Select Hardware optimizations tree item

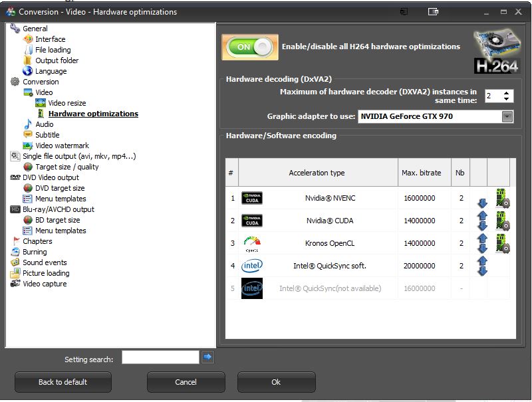[x=93, y=114]
